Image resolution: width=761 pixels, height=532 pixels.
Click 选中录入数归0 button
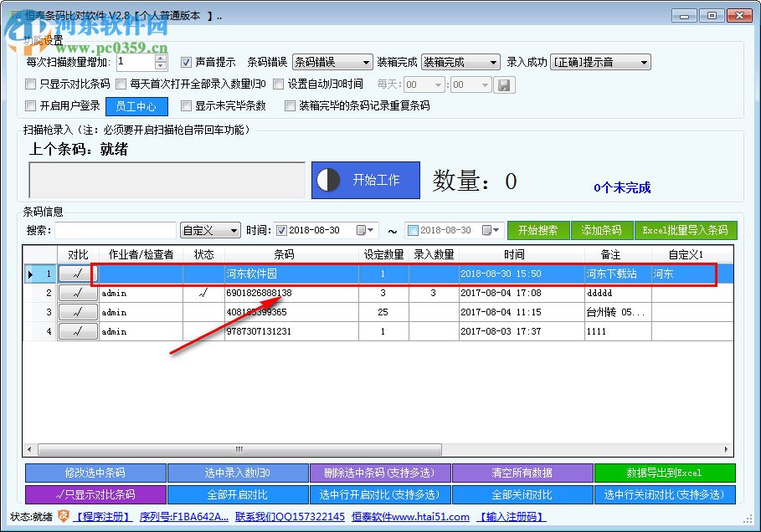(x=238, y=473)
